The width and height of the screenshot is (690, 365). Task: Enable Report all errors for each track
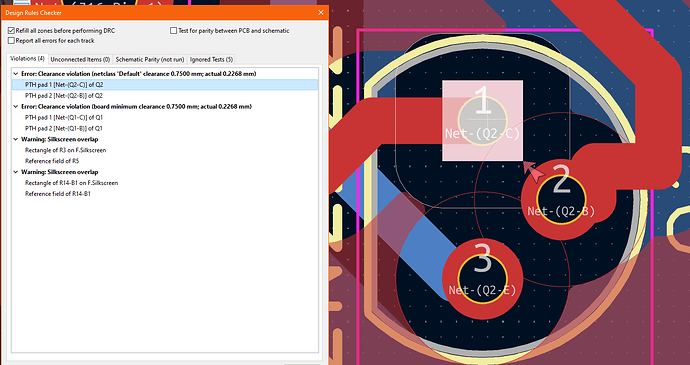(11, 41)
